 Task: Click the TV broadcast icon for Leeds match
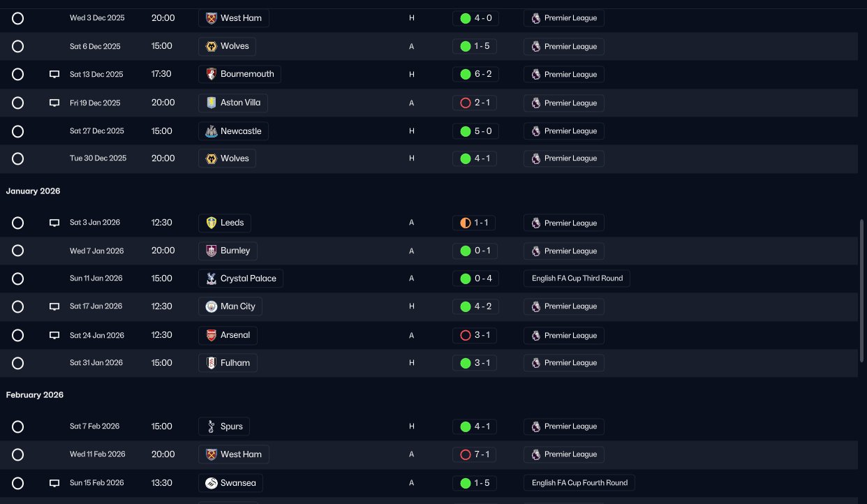click(x=54, y=223)
